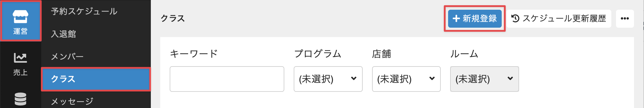Open the 運営 store icon section

[20, 21]
